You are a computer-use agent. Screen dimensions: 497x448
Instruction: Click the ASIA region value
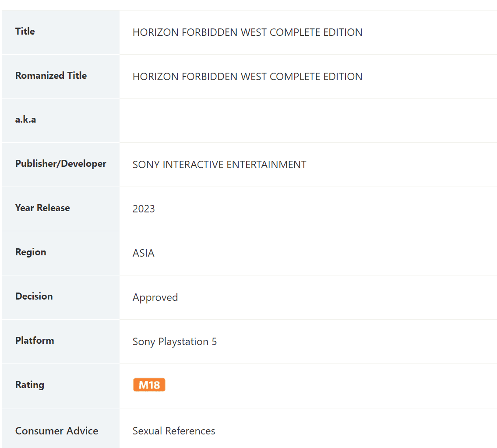tap(143, 253)
